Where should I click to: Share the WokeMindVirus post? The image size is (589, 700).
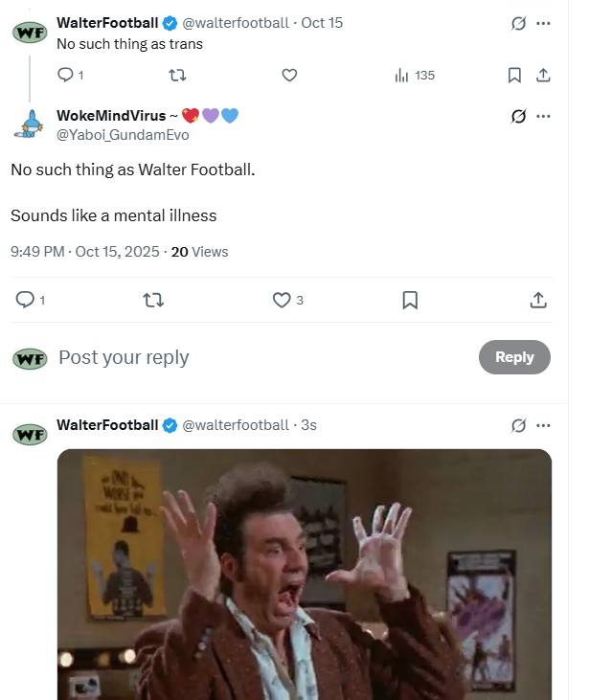tap(538, 300)
